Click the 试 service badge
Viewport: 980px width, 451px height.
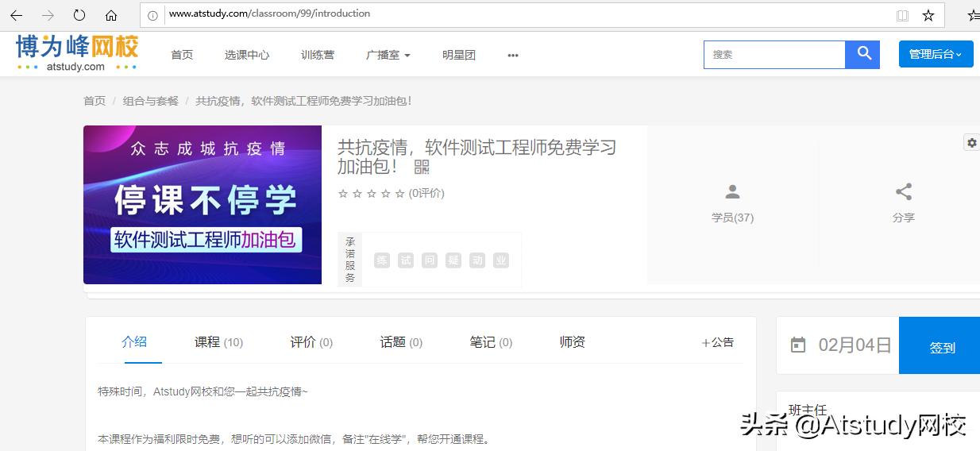click(x=406, y=260)
